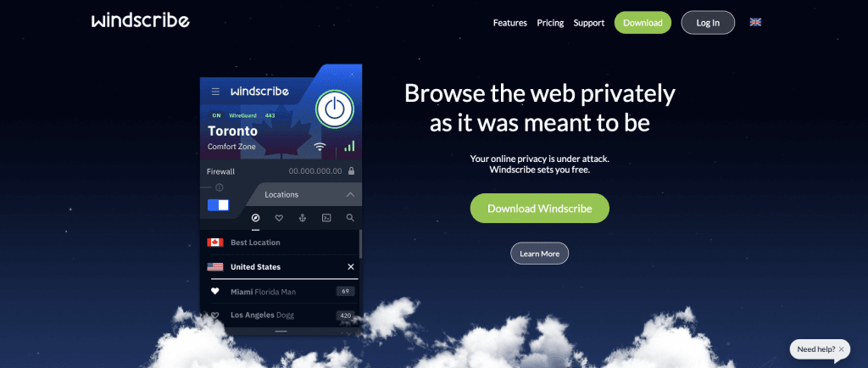
Task: Go to Pricing in the navigation
Action: (x=550, y=23)
